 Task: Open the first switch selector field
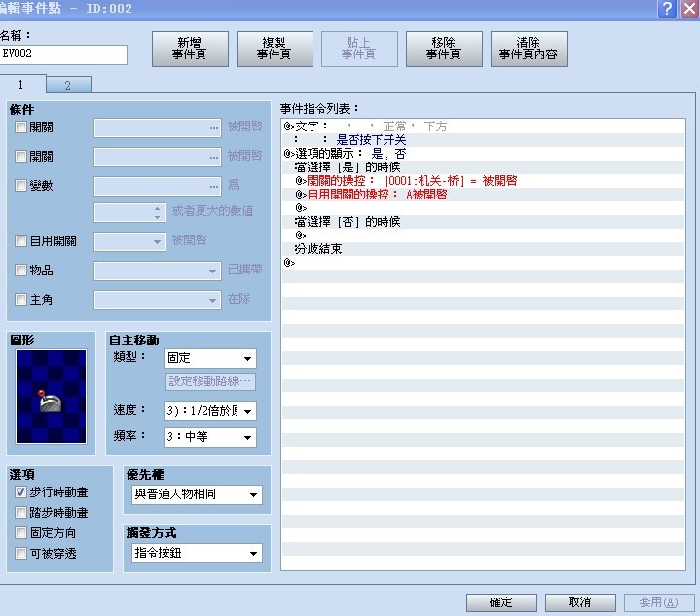pyautogui.click(x=158, y=128)
